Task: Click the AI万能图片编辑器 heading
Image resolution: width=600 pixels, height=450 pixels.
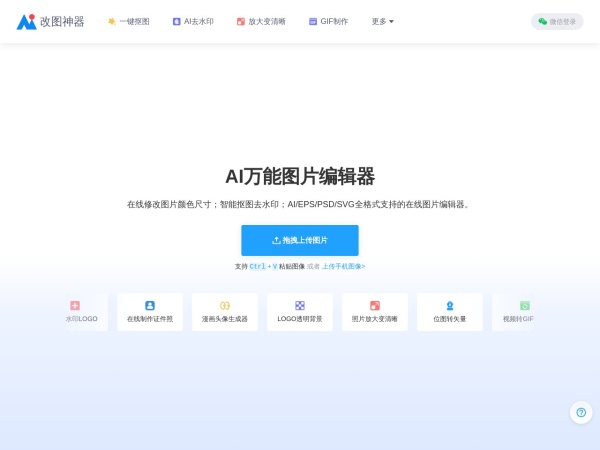Action: (300, 177)
